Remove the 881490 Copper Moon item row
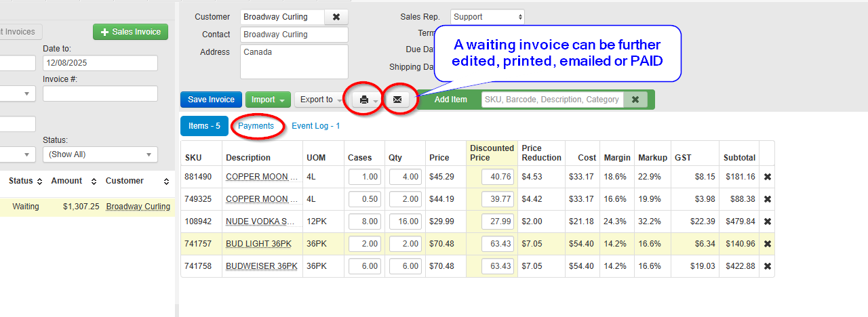868x317 pixels. click(x=768, y=177)
